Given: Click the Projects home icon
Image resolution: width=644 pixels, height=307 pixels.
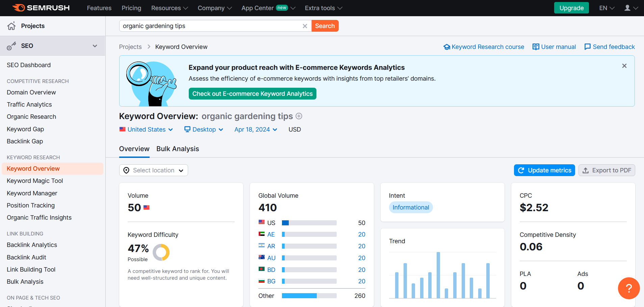Looking at the screenshot, I should click(x=11, y=26).
